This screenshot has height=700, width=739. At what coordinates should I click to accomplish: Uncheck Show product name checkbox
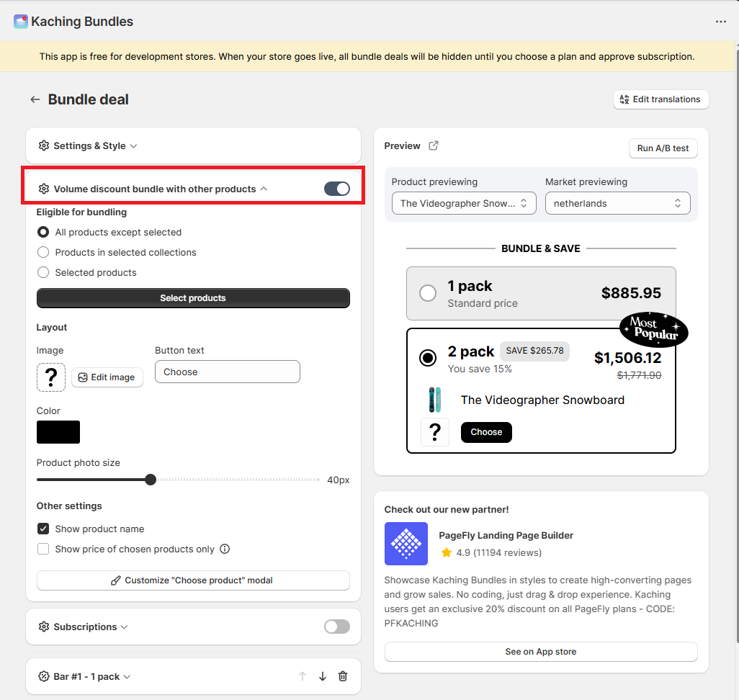pos(43,529)
